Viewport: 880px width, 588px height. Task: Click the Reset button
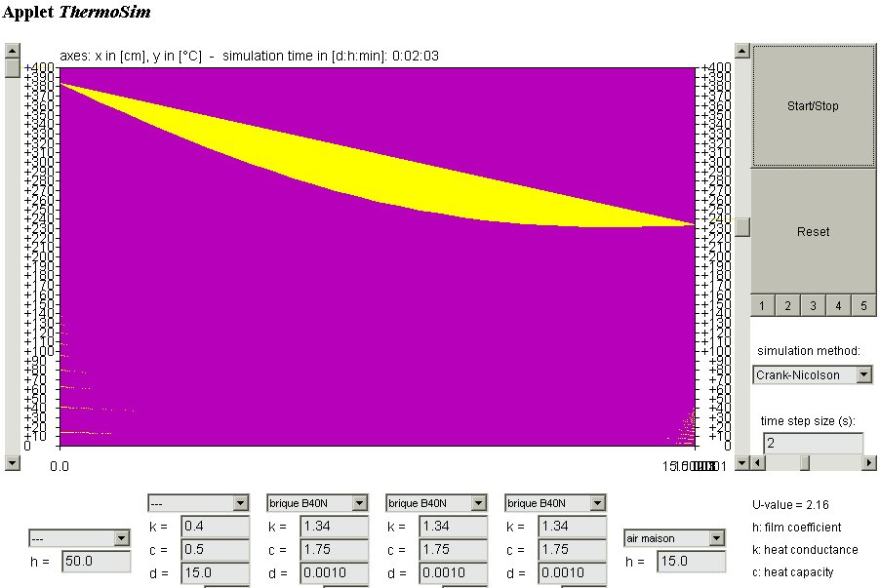pos(813,231)
